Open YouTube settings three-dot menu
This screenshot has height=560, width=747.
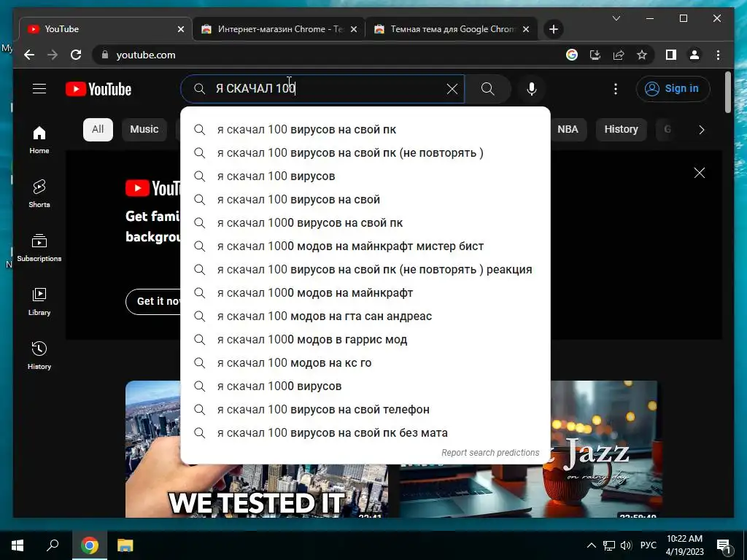click(x=616, y=88)
